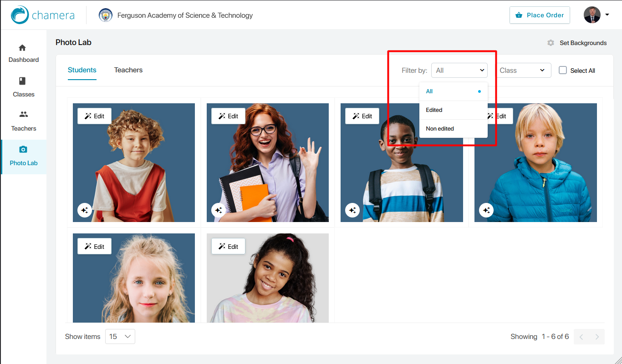Choose the Edited filter option
The height and width of the screenshot is (364, 622).
[x=454, y=110]
